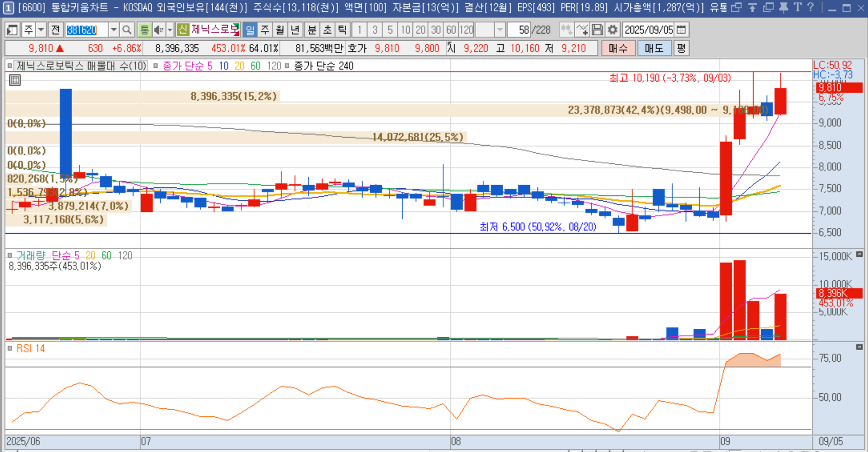The width and height of the screenshot is (868, 452).
Task: Click the RSI 14 indicator label
Action: point(30,348)
